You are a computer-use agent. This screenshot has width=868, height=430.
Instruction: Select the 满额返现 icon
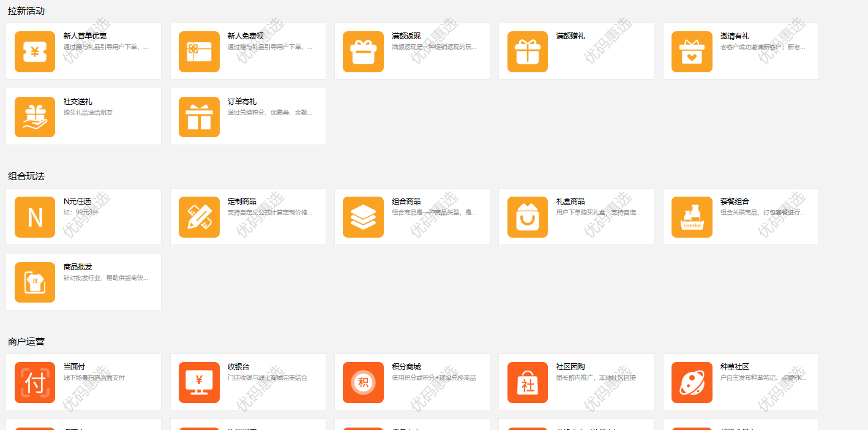point(363,51)
